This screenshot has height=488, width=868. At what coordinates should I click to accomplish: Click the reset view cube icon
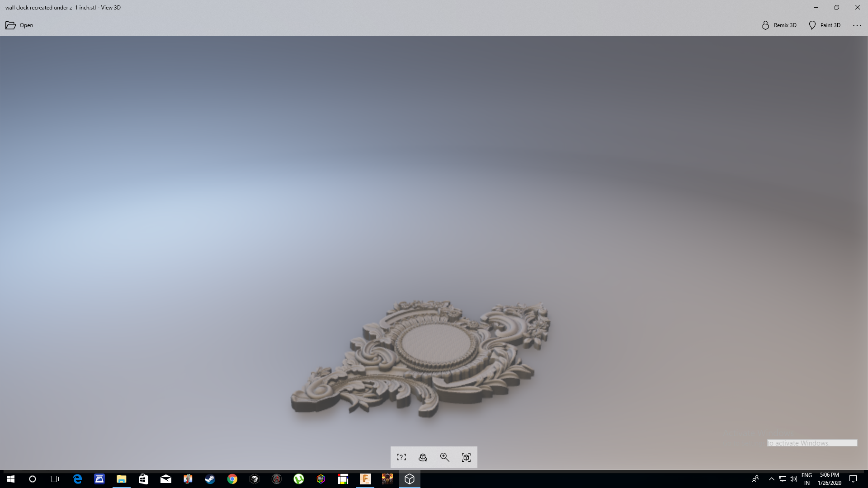point(467,457)
